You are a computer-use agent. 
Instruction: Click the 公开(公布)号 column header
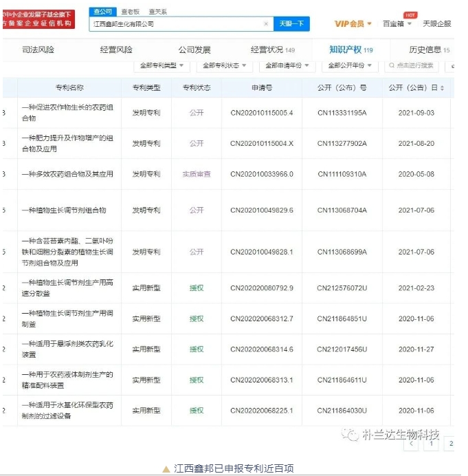342,88
